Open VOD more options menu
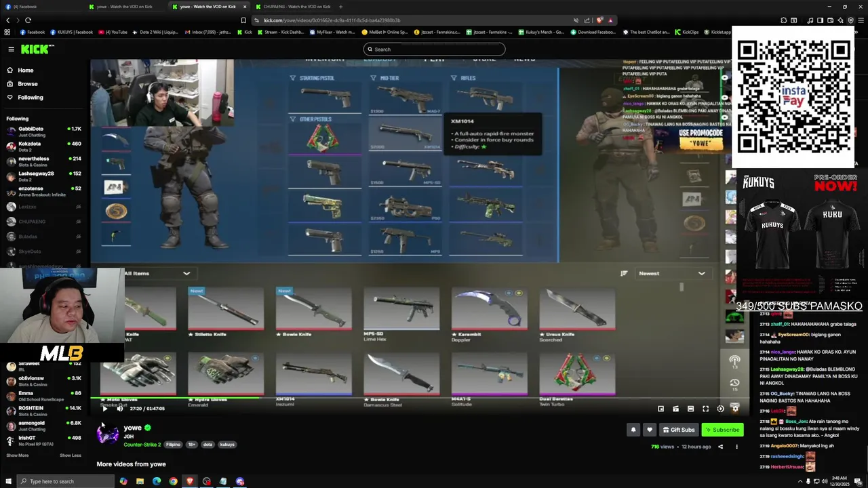The height and width of the screenshot is (488, 868). point(736,447)
